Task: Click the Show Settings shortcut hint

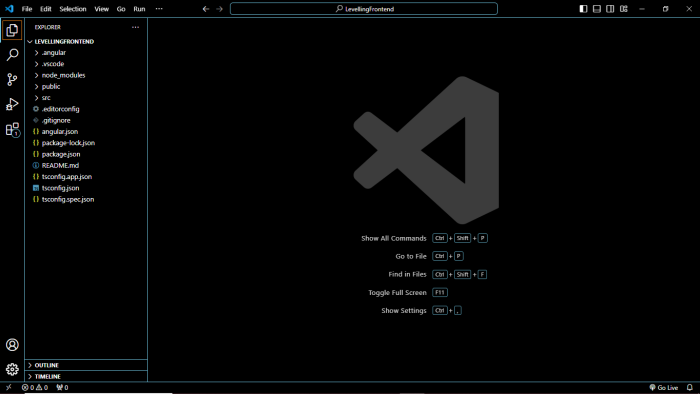Action: coord(421,311)
